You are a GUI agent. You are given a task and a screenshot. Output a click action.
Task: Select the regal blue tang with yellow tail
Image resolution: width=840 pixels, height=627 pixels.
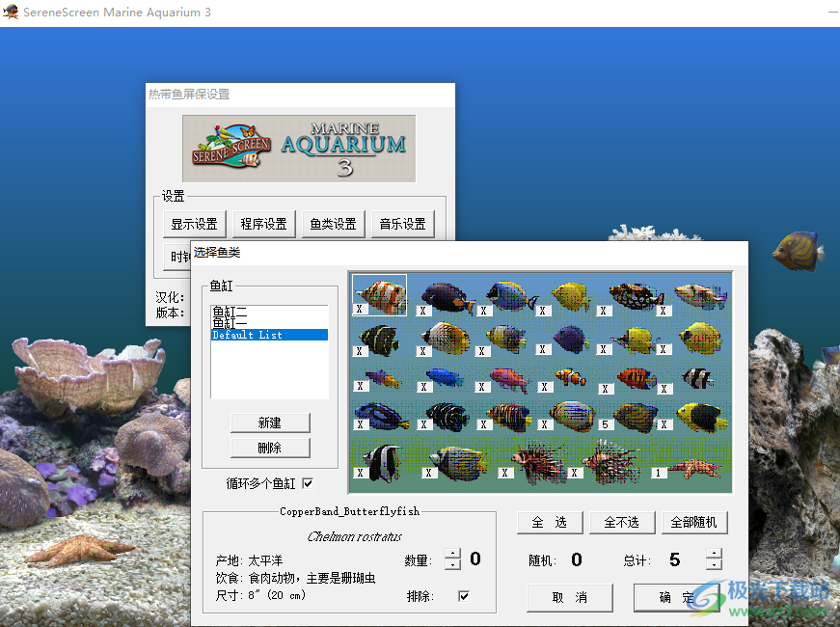click(382, 417)
